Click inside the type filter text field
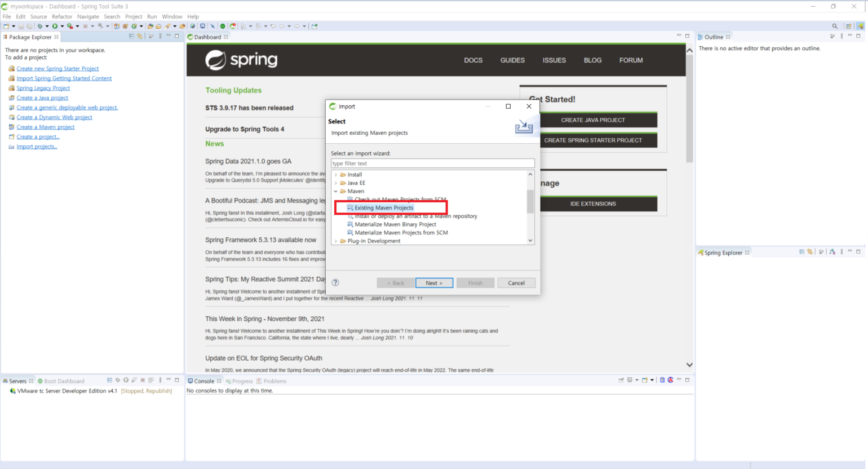868x469 pixels. (432, 163)
